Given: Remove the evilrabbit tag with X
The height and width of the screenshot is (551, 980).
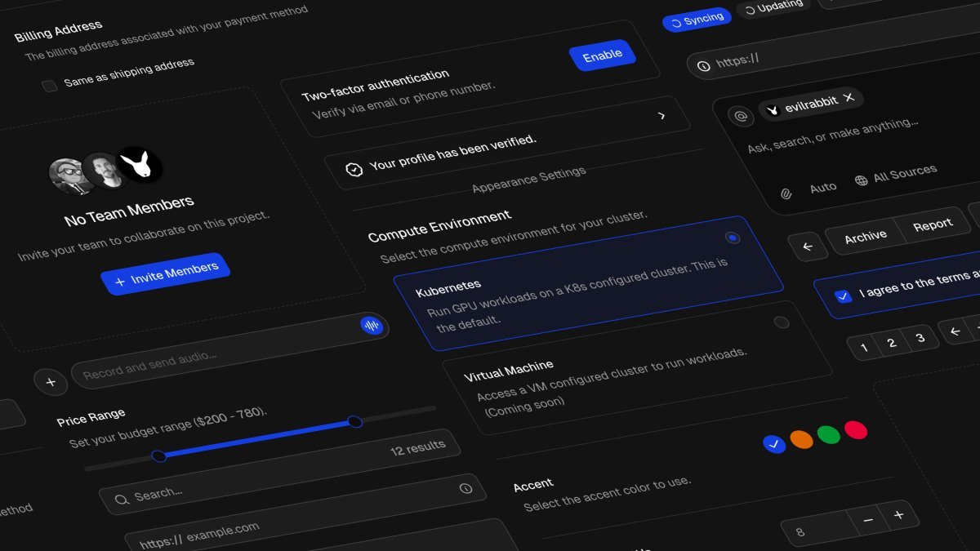Looking at the screenshot, I should (x=849, y=98).
